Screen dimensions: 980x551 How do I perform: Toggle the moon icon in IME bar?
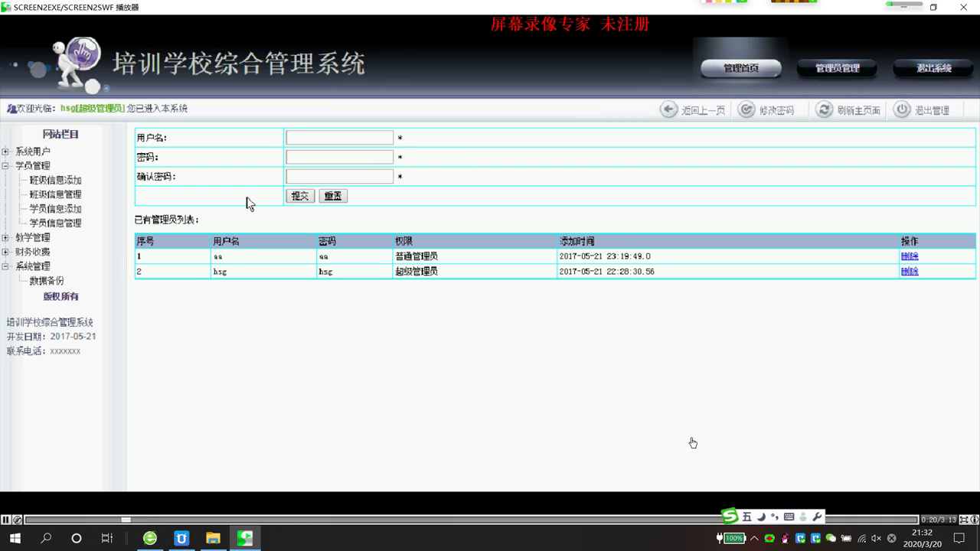(x=761, y=517)
